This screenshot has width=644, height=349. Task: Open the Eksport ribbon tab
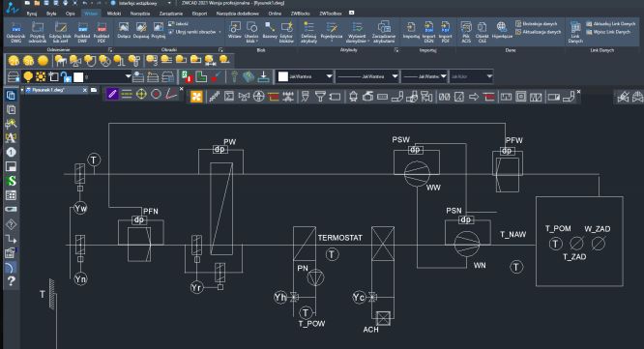tap(199, 14)
